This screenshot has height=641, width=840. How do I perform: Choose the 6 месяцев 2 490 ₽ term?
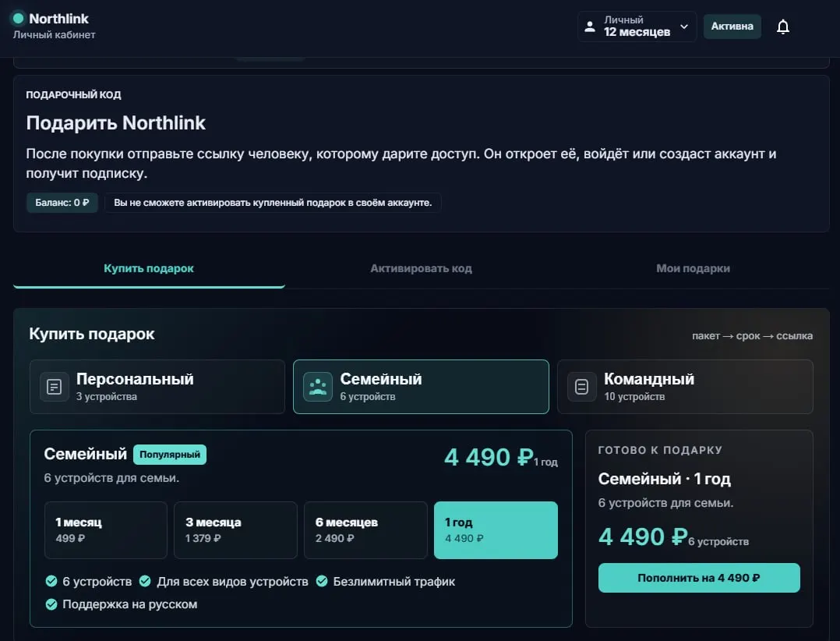pyautogui.click(x=365, y=530)
